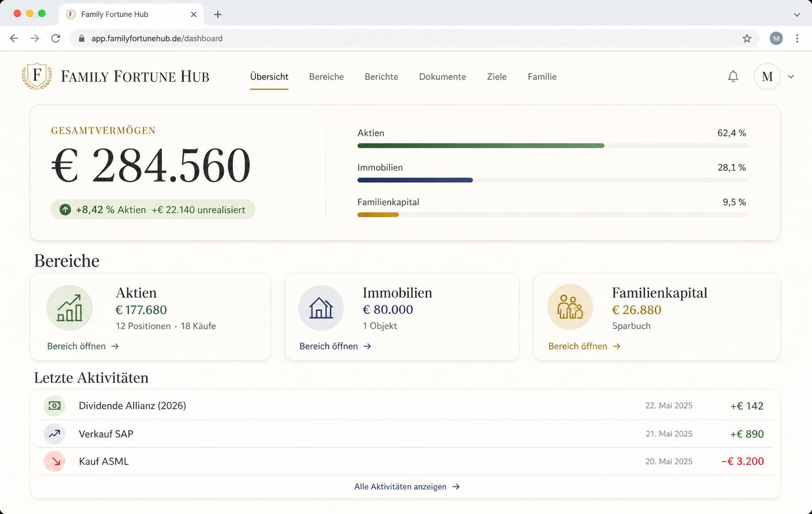Open the Ziele tab

point(497,77)
